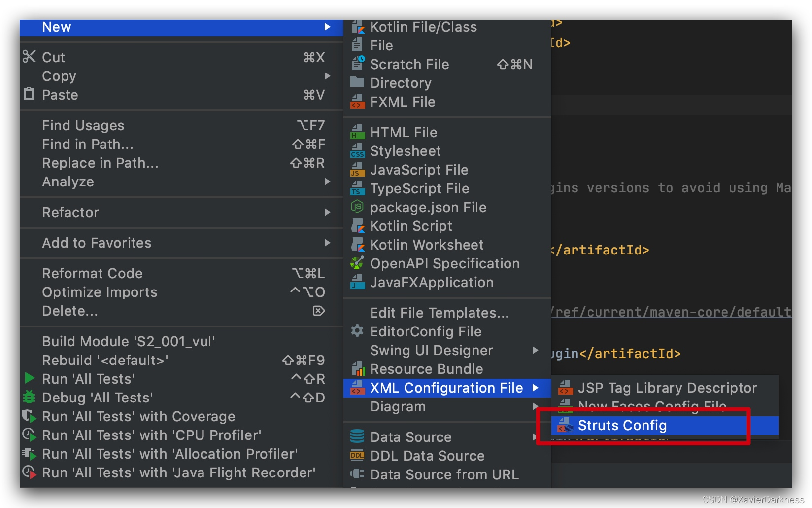Click the Paste clipboard icon
Screen dimensions: 812x508
coord(29,94)
